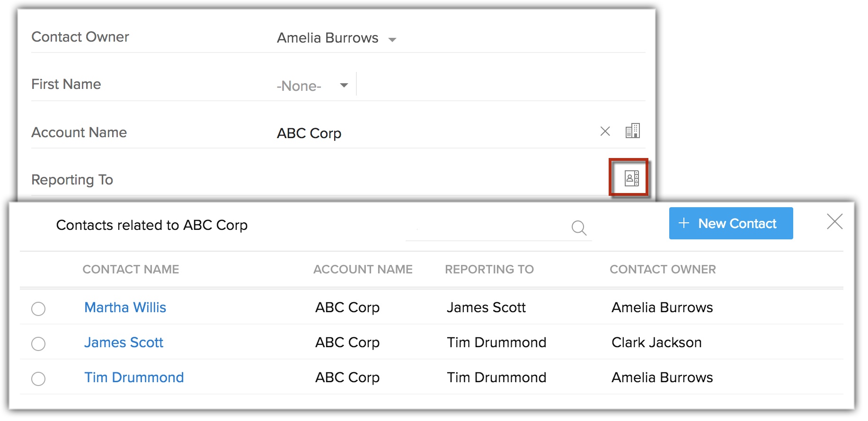Open the Account Name lookup building icon
868x421 pixels.
pyautogui.click(x=632, y=131)
